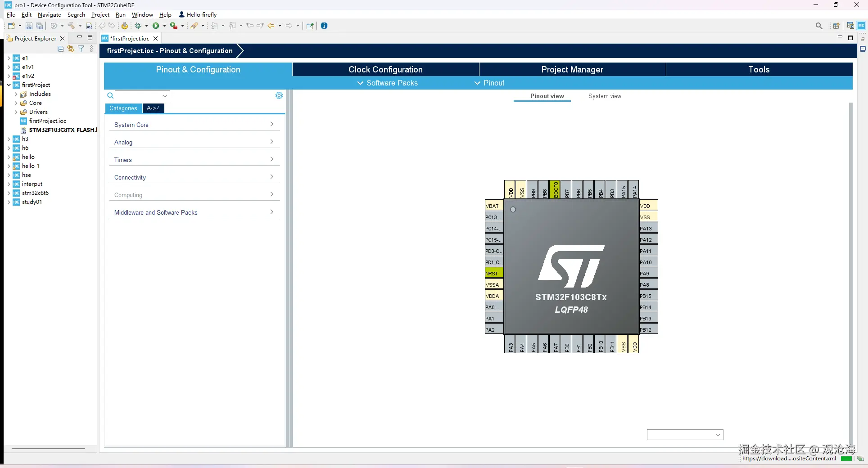Switch to the C/C++ perspective icon
Screen dimensions: 868x468
(x=850, y=26)
